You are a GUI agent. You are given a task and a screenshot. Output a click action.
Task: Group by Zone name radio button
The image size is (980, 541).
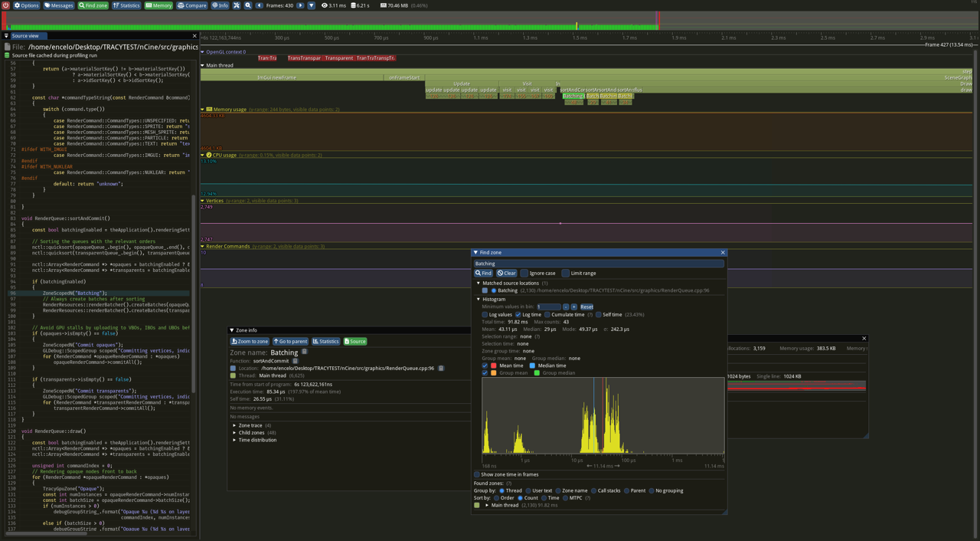pos(558,490)
